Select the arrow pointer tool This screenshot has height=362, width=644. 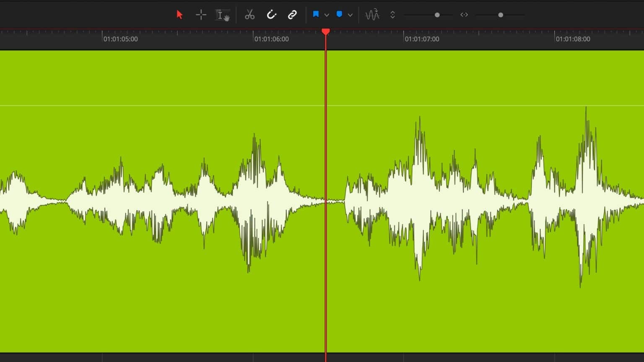click(x=179, y=15)
